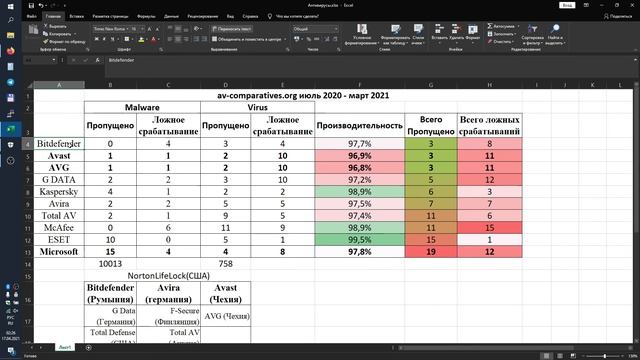The height and width of the screenshot is (360, 640).
Task: Toggle Bold (Ж) formatting
Action: 97,39
